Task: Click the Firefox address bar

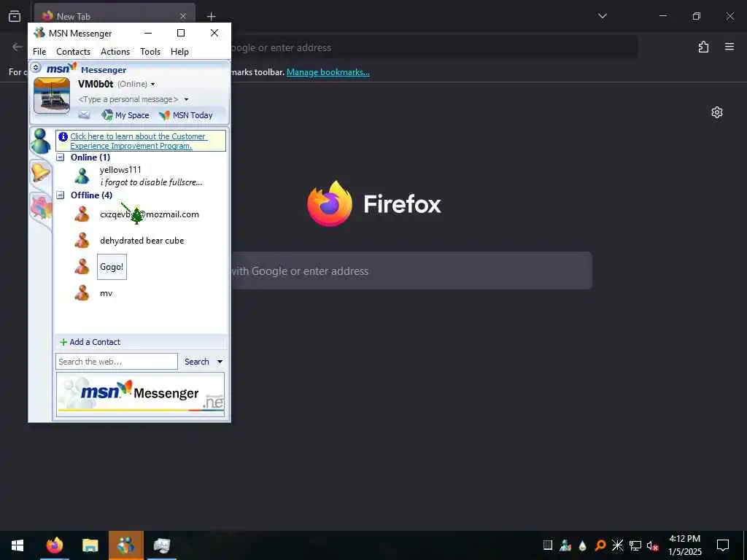Action: point(433,47)
